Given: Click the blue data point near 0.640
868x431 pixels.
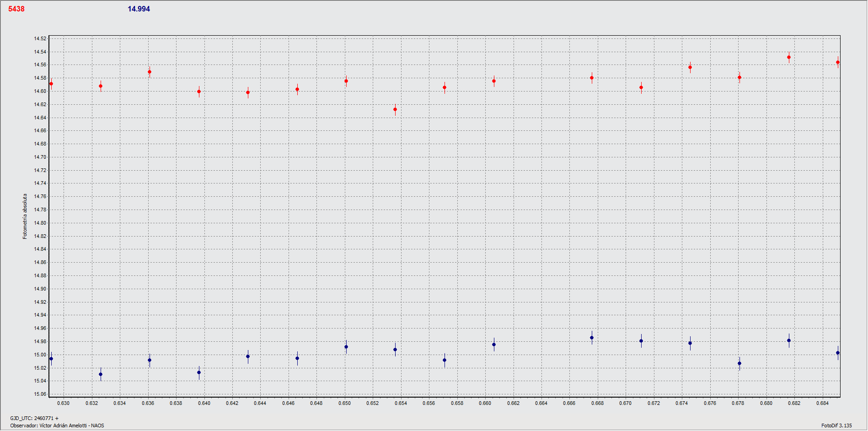Looking at the screenshot, I should tap(199, 372).
